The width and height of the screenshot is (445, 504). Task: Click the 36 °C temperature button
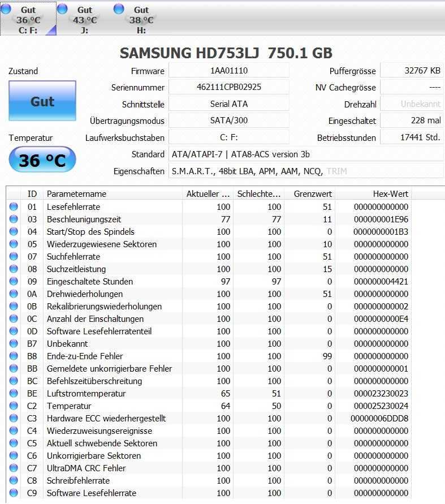tap(42, 160)
